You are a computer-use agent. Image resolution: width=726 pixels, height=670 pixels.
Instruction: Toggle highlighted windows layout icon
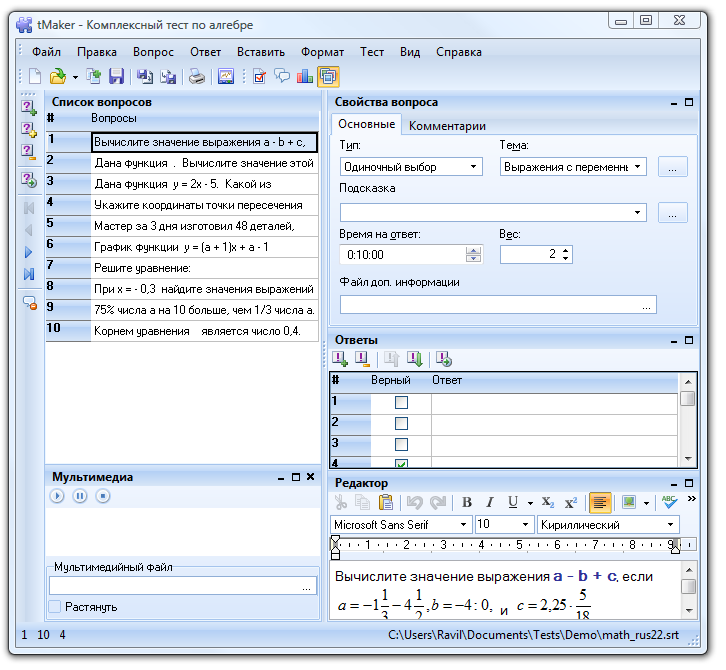coord(328,76)
